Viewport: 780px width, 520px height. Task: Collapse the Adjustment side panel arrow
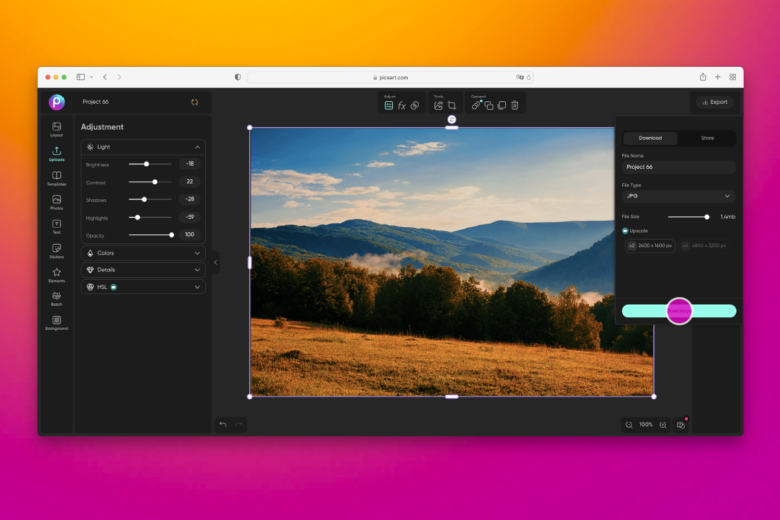tap(215, 262)
